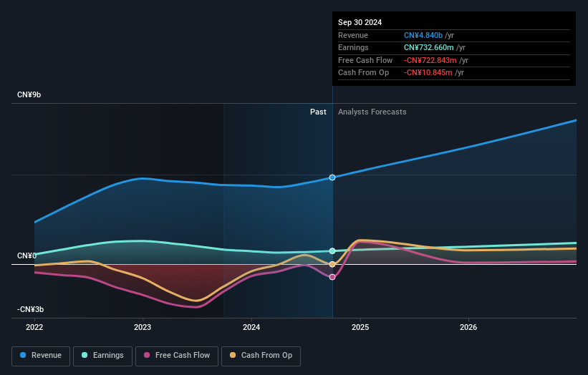
Task: Click the orange dot in Cash From Op legend
Action: [x=233, y=355]
